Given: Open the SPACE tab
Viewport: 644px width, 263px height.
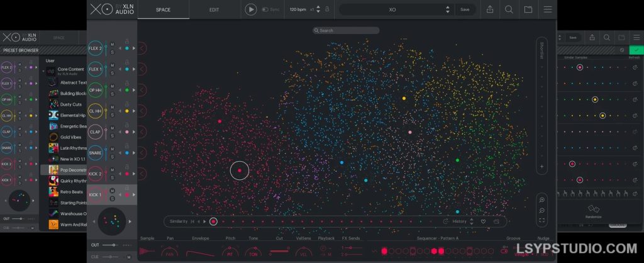Looking at the screenshot, I should 163,10.
